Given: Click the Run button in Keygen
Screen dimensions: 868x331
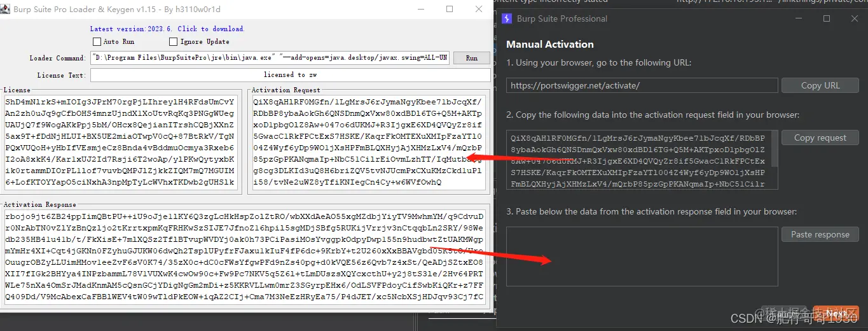Looking at the screenshot, I should pos(471,58).
